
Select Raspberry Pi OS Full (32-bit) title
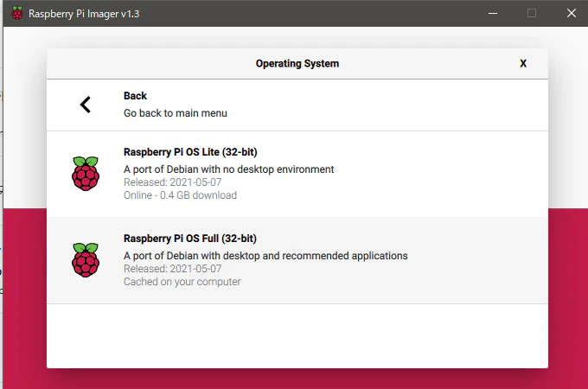point(190,239)
